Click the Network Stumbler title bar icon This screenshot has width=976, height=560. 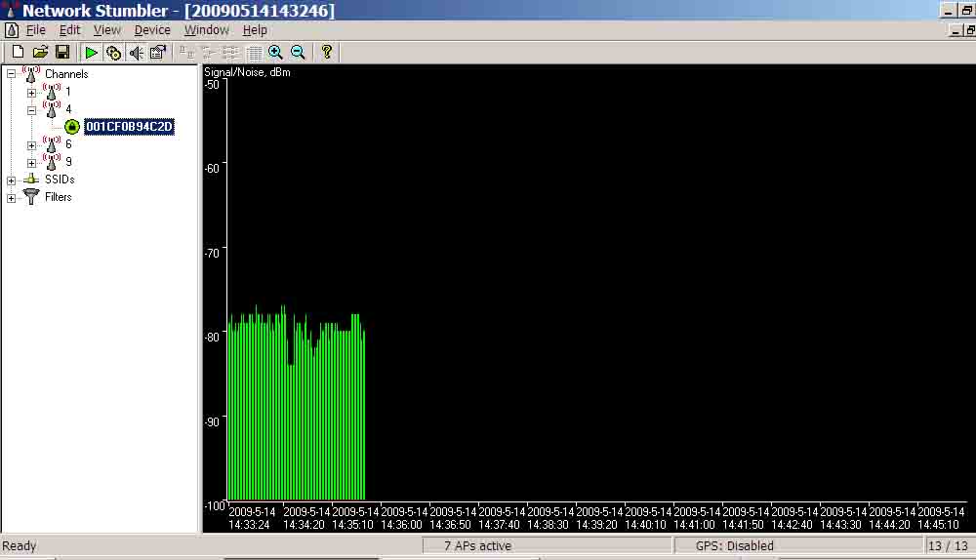10,9
